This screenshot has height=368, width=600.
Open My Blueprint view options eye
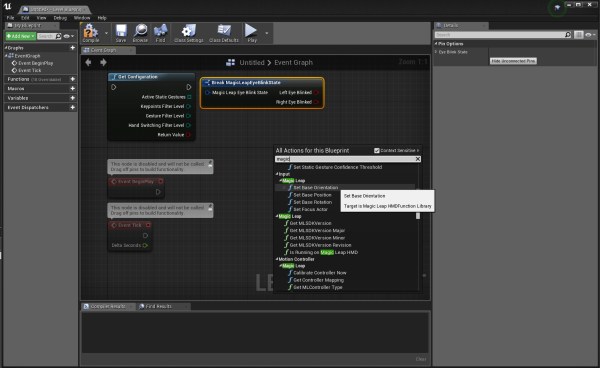(x=68, y=36)
